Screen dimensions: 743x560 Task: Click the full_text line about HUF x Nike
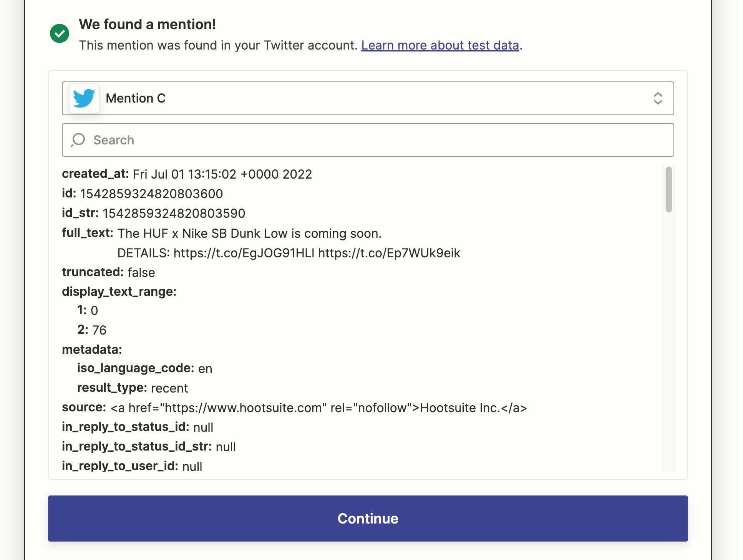point(250,234)
